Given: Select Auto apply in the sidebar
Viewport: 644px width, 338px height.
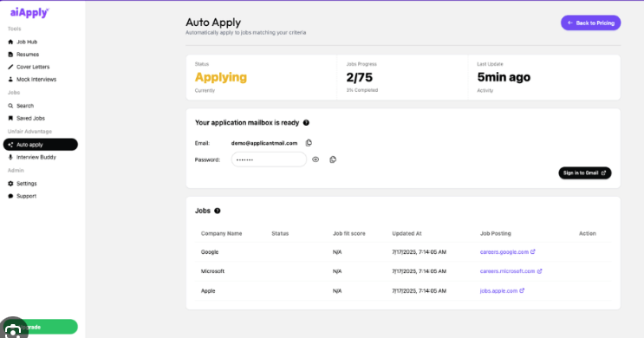Looking at the screenshot, I should pos(40,145).
